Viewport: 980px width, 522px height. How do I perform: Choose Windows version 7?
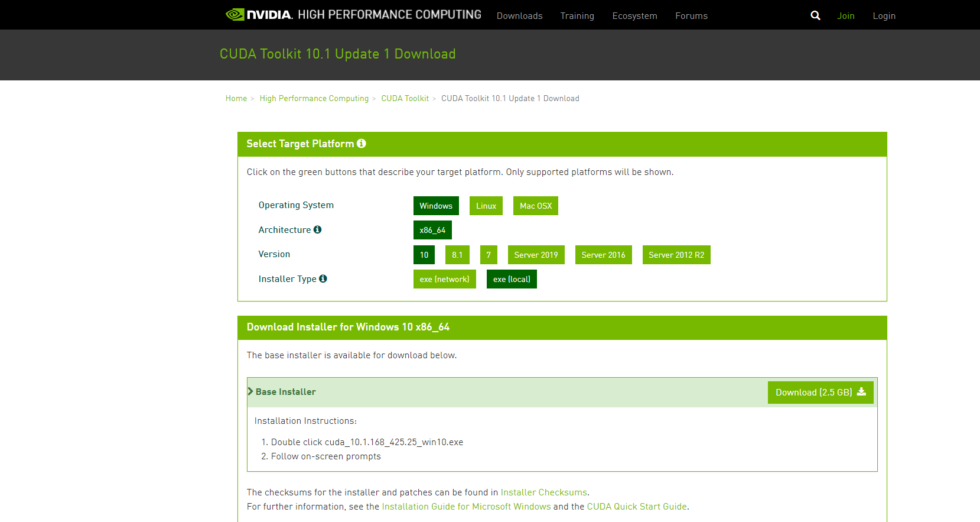point(489,255)
